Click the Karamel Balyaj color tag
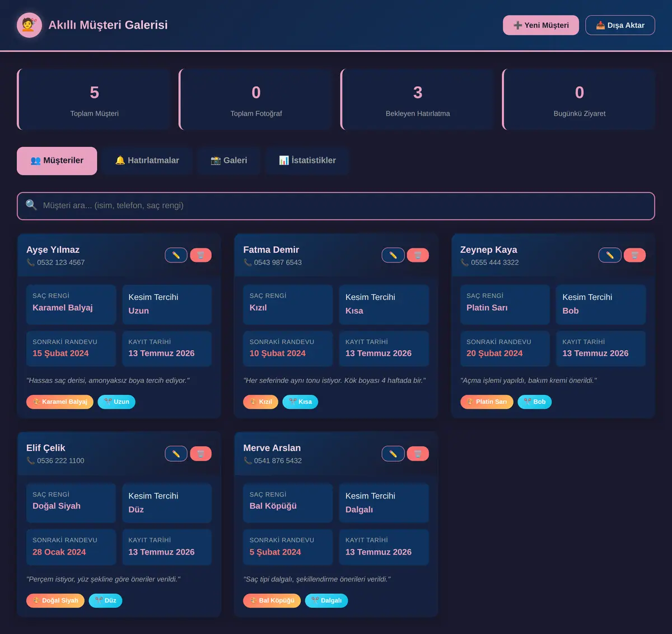 60,402
